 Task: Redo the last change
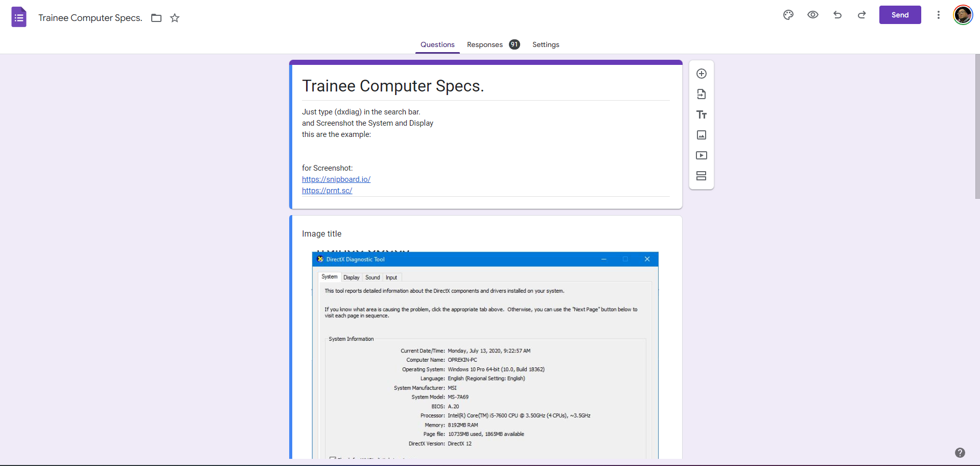862,15
